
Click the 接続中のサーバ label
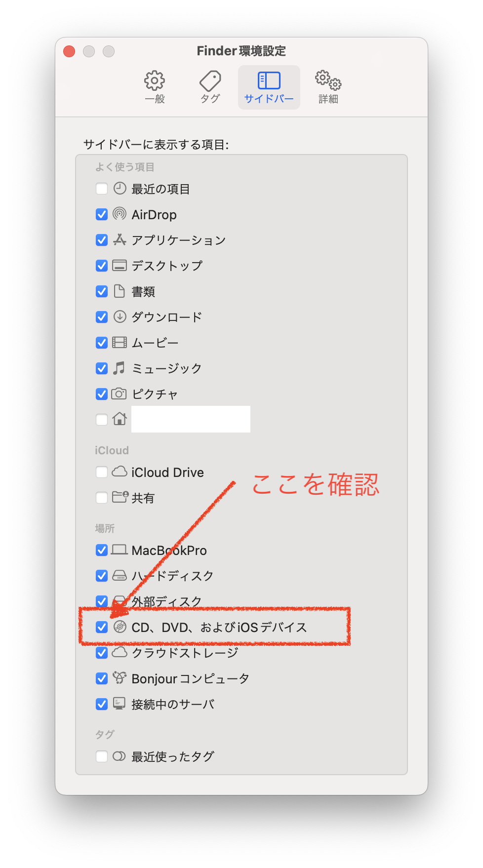pyautogui.click(x=173, y=704)
